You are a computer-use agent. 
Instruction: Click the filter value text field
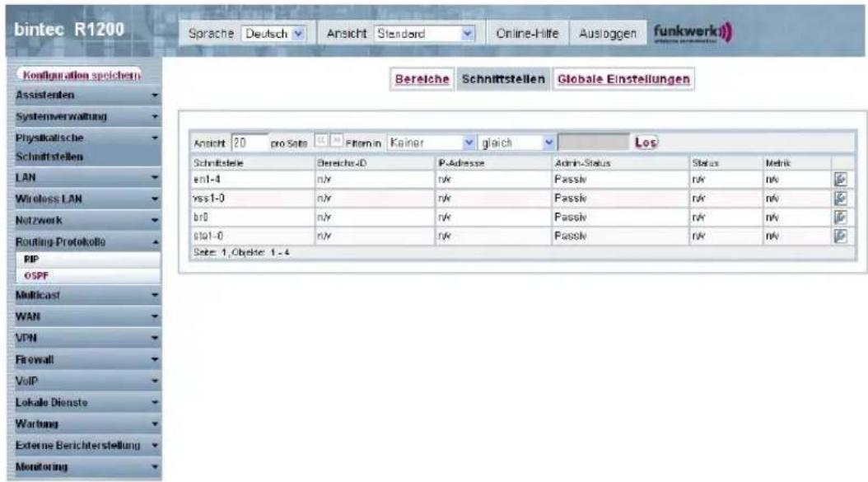click(x=594, y=143)
